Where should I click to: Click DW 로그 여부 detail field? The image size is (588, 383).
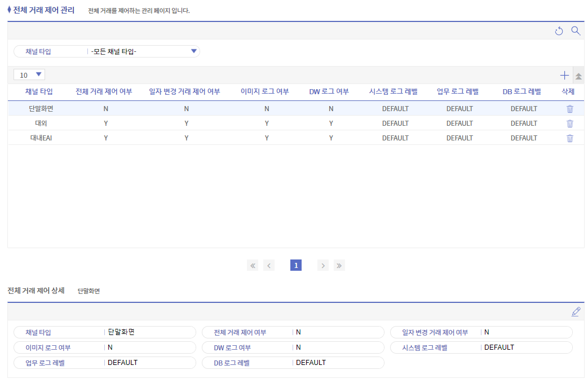pos(293,347)
